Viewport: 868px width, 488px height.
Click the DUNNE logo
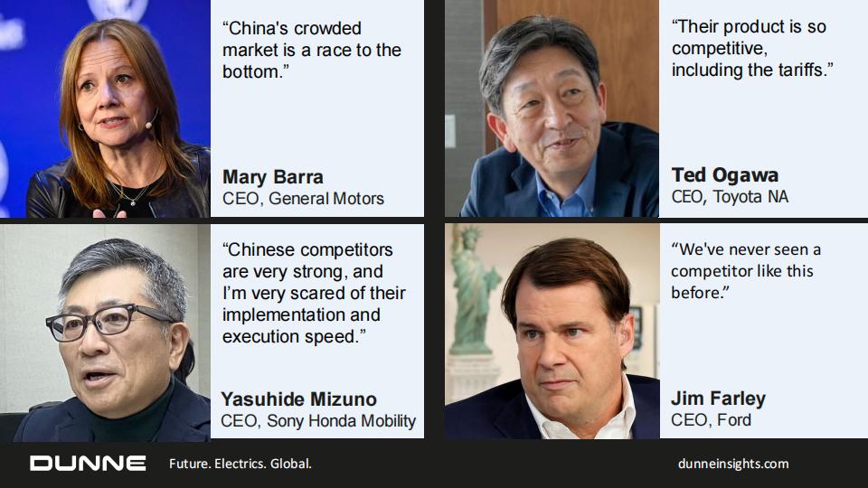coord(88,463)
